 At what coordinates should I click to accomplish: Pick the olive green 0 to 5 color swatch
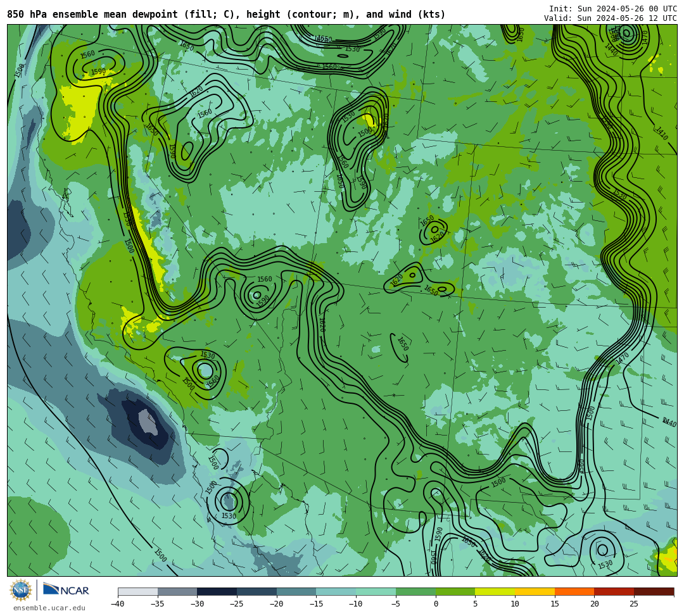pyautogui.click(x=455, y=591)
